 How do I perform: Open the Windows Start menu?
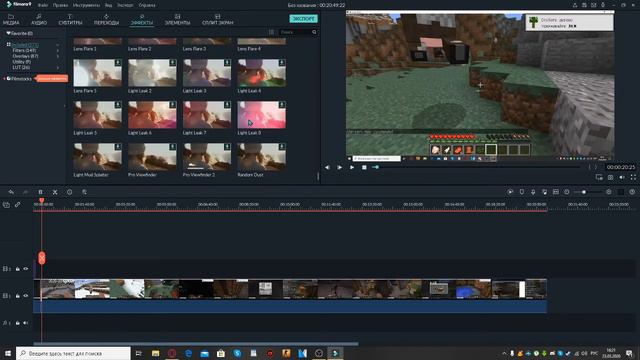coord(7,353)
